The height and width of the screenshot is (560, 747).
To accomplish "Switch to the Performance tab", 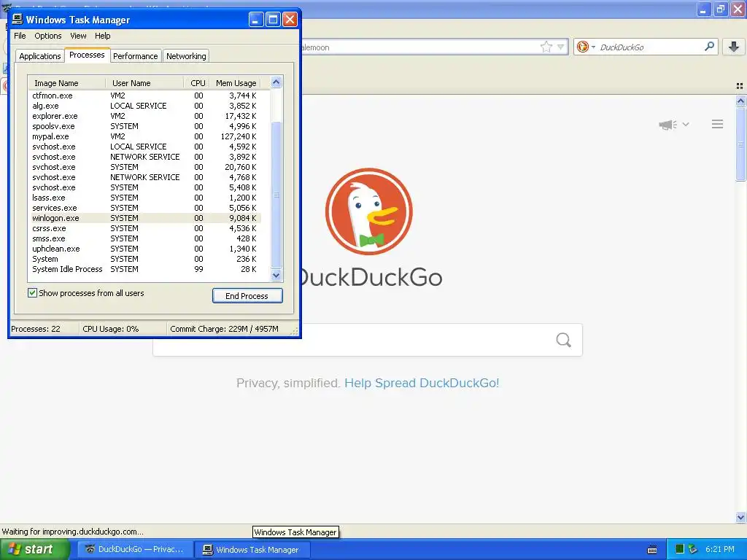I will coord(135,56).
